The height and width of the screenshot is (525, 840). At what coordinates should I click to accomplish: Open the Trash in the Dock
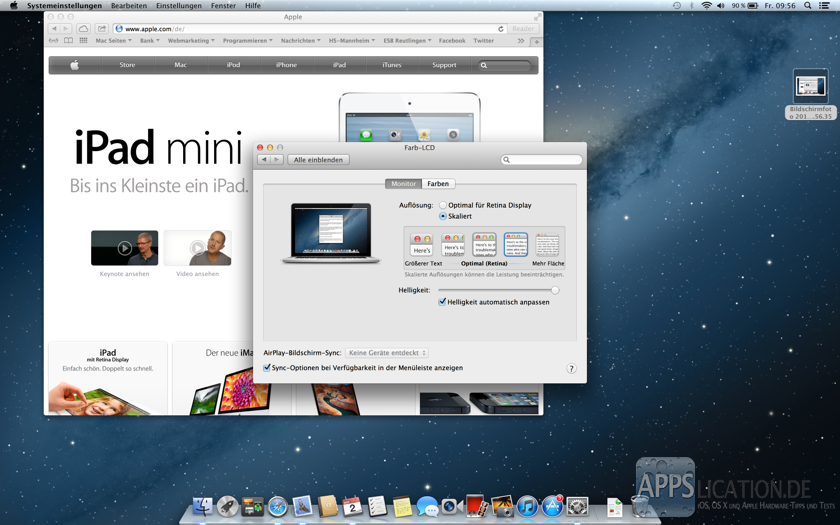pos(640,506)
